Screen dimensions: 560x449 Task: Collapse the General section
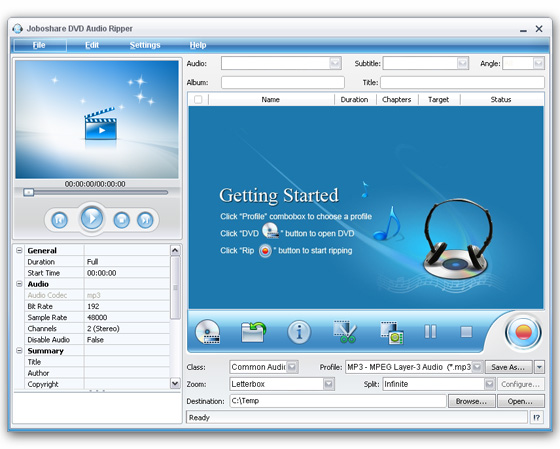(19, 250)
